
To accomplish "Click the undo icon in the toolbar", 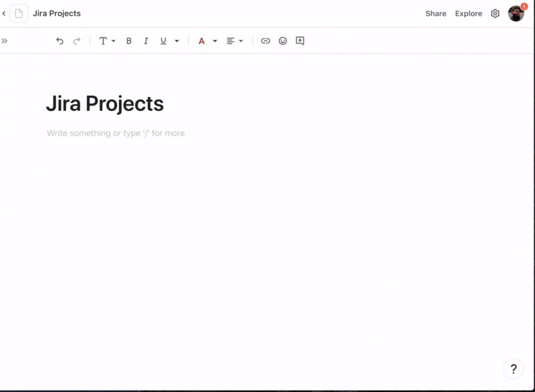I will pos(61,41).
